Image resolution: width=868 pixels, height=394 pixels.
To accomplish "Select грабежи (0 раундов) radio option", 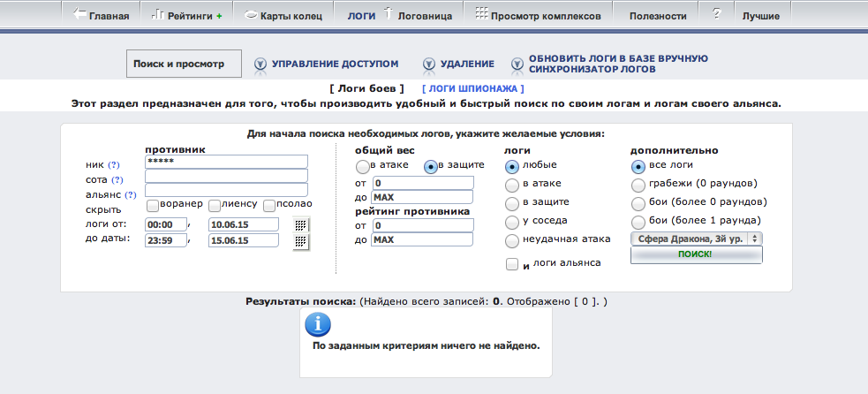I will coord(638,185).
